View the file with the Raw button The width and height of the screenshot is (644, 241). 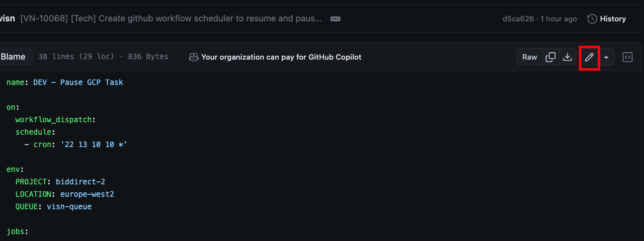pos(530,57)
